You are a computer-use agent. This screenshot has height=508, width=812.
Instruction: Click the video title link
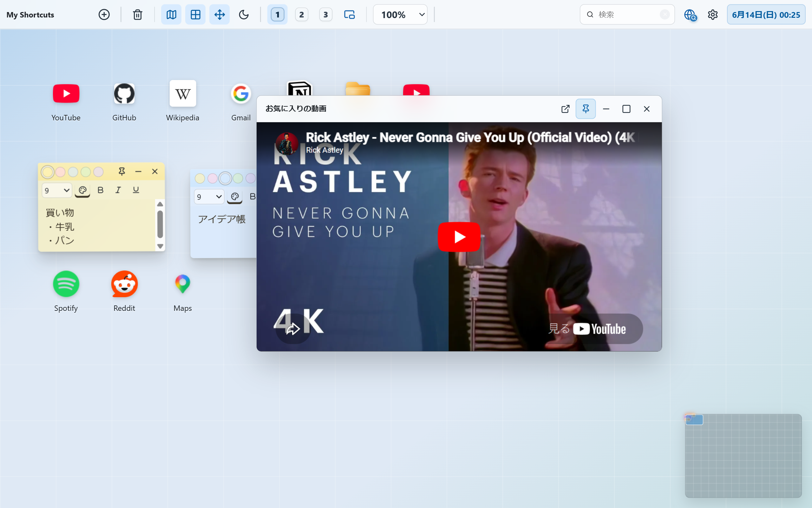(470, 137)
